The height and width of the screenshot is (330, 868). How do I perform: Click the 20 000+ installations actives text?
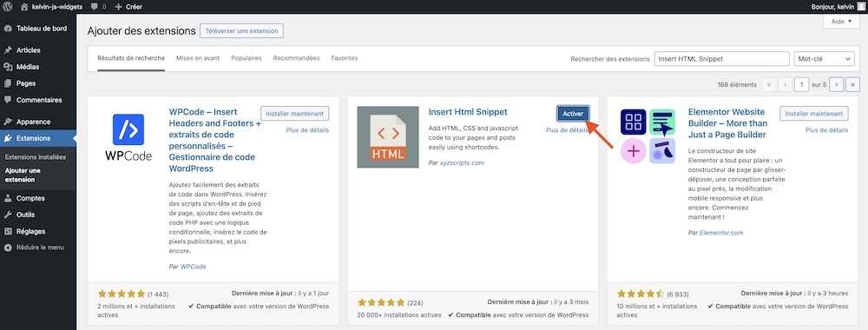tap(399, 315)
